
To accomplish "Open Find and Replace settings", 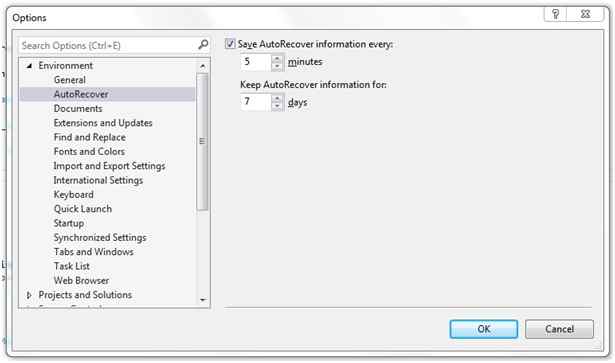I will click(89, 137).
